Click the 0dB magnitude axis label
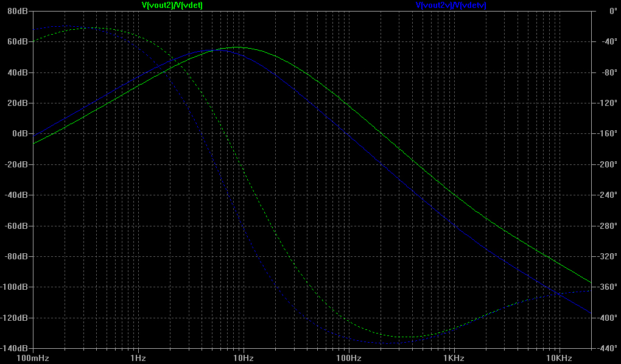Screen dimensions: 621x364 pyautogui.click(x=21, y=134)
